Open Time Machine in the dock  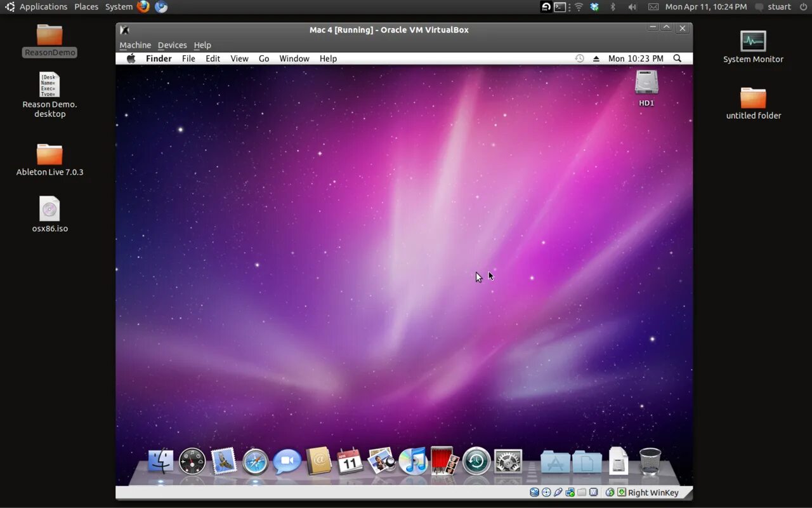pyautogui.click(x=476, y=461)
